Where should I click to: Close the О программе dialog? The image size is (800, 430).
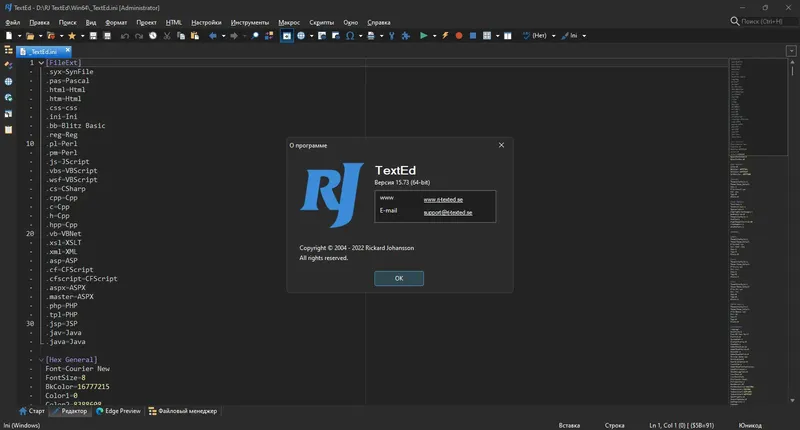[x=502, y=145]
